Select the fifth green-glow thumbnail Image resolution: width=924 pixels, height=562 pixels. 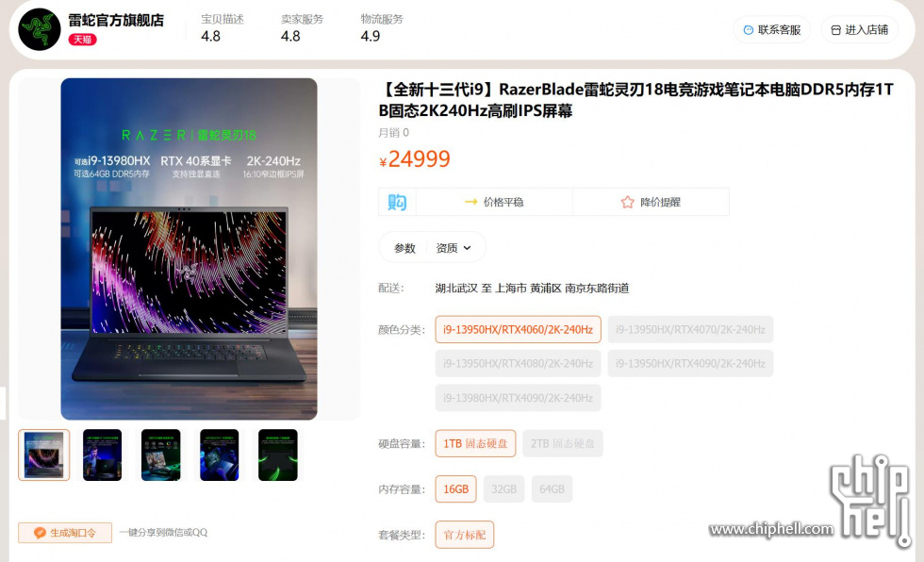277,455
